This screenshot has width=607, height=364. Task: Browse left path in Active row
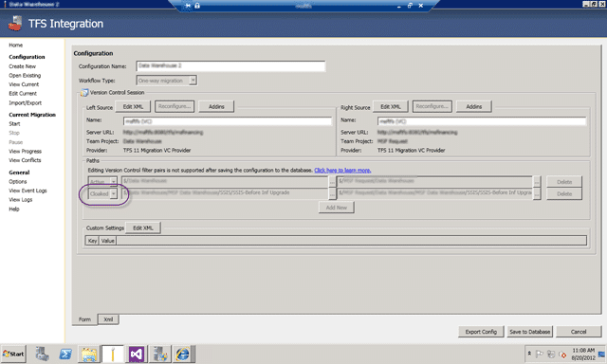(x=332, y=181)
